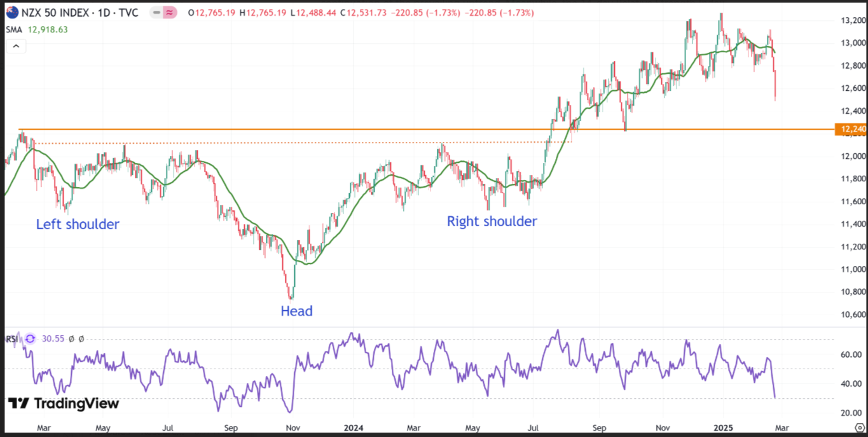Viewport: 868px width, 437px height.
Task: Select the 'Right shoulder' text annotation
Action: click(x=492, y=221)
